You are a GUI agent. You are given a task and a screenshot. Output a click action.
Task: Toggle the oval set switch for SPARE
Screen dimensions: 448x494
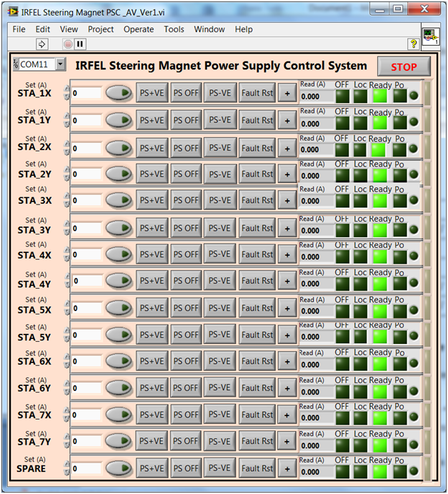(x=119, y=468)
